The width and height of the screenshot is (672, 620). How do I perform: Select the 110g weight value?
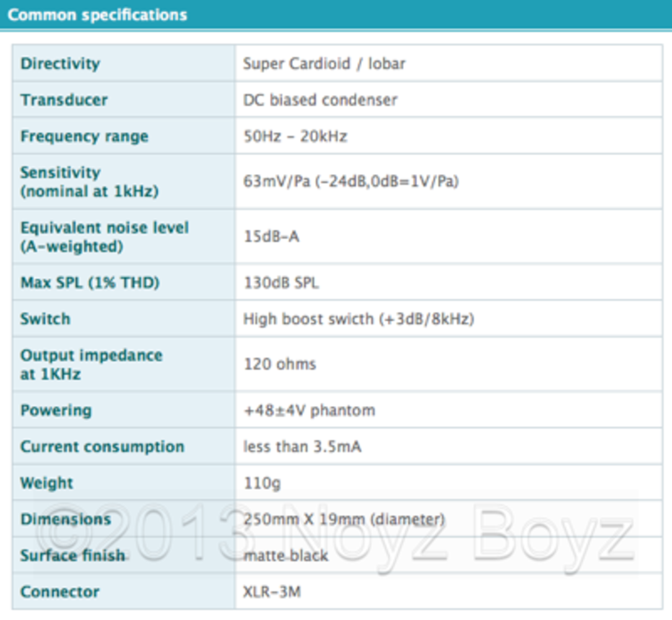pos(262,483)
